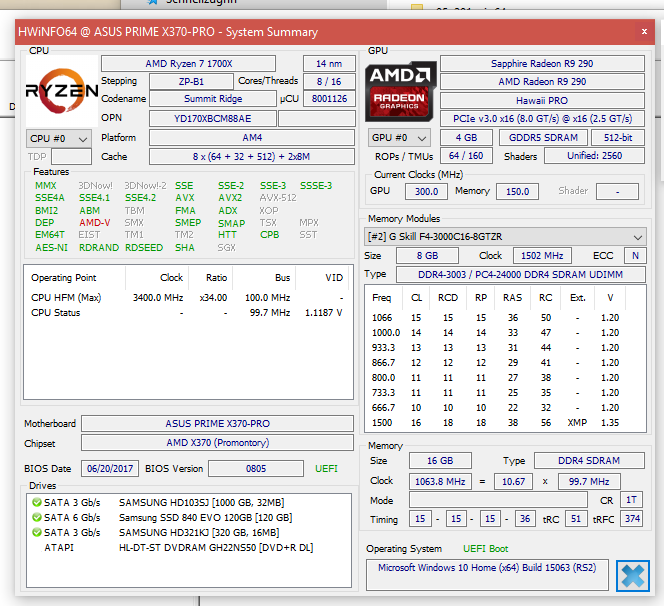Viewport: 664px width, 606px height.
Task: Select the HL-DT-ST DVDRAM ATAPI drive row
Action: pos(188,548)
